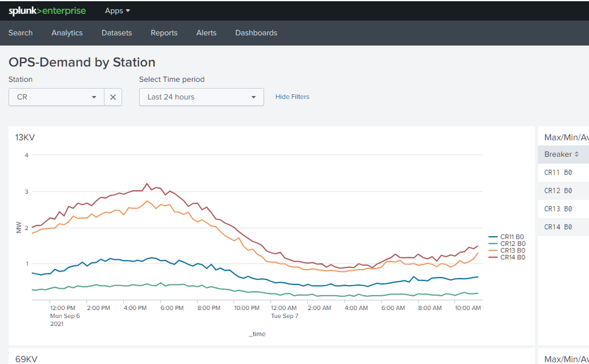589x364 pixels.
Task: Open the Reports page
Action: click(164, 33)
